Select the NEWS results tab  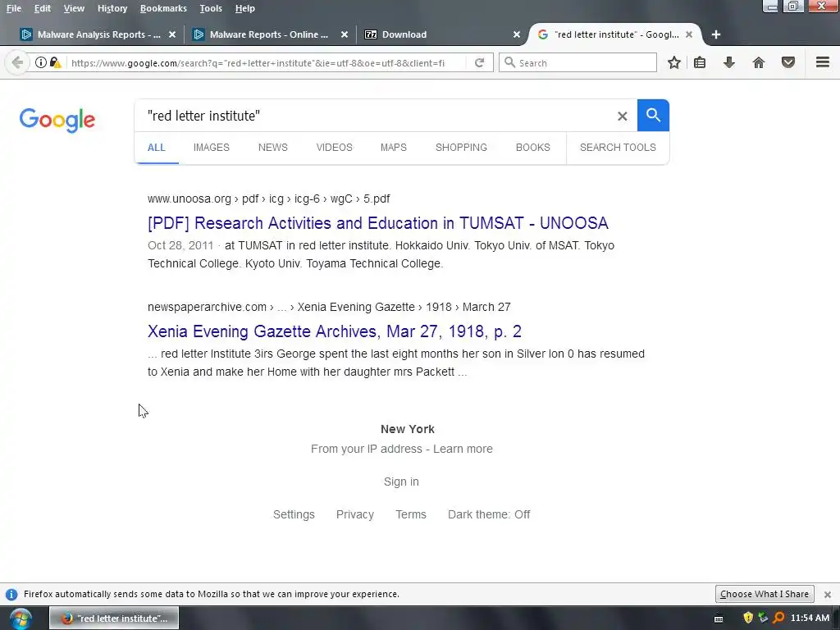pyautogui.click(x=272, y=148)
